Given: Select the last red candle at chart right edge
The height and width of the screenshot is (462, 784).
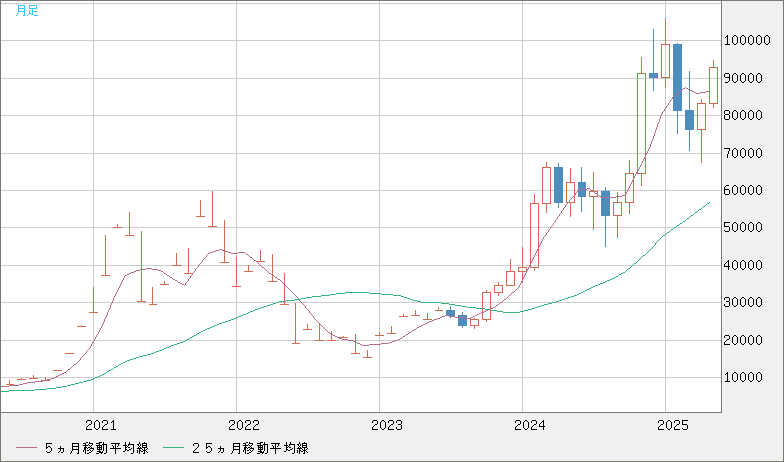Looking at the screenshot, I should tap(714, 85).
